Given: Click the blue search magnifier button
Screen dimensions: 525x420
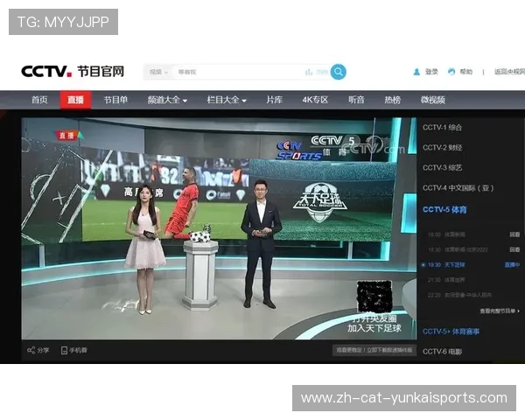Looking at the screenshot, I should (x=338, y=72).
